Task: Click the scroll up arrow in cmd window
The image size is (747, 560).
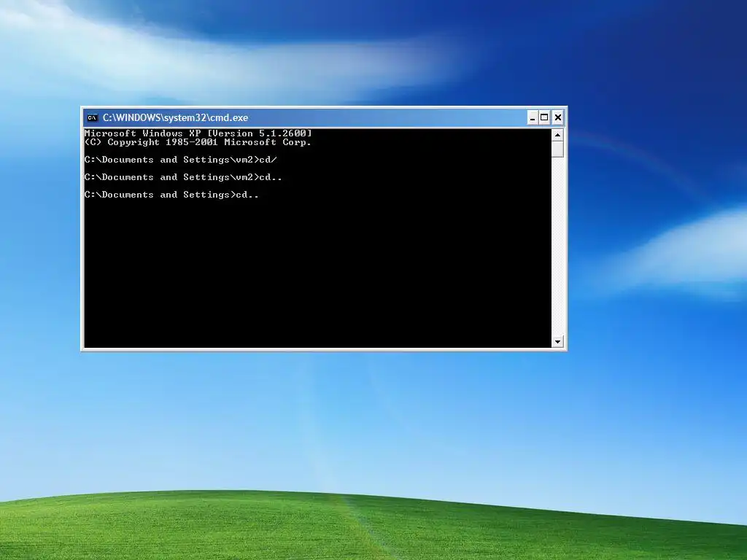Action: pos(557,135)
